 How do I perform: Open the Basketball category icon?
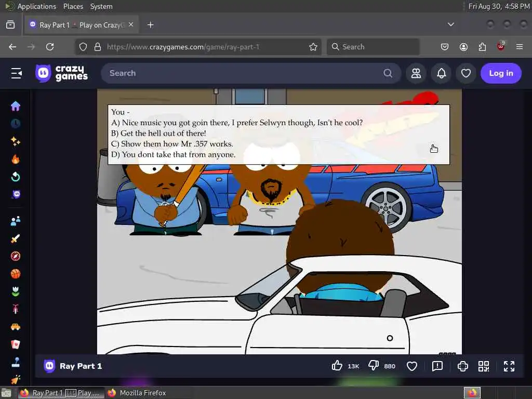[x=16, y=274]
